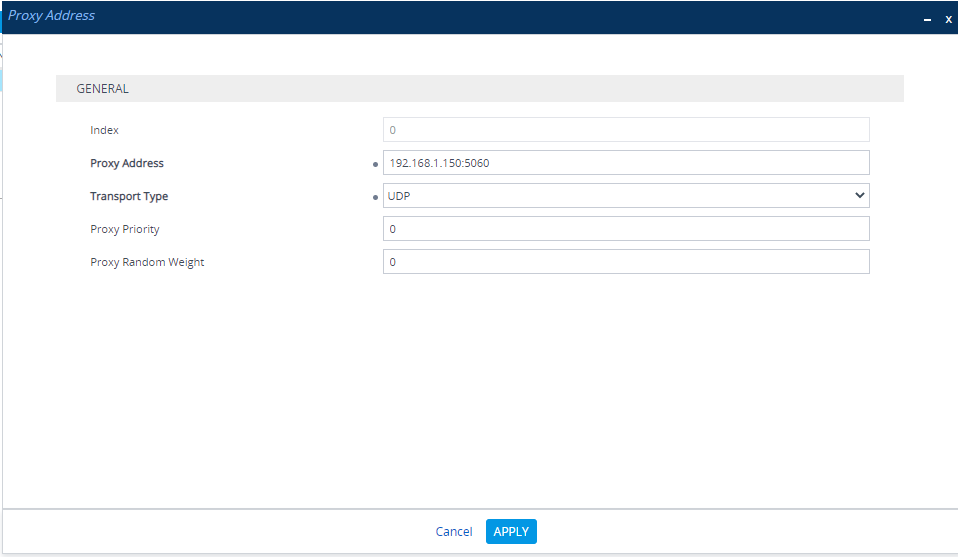Apply the proxy address settings
This screenshot has width=958, height=557.
[x=511, y=531]
